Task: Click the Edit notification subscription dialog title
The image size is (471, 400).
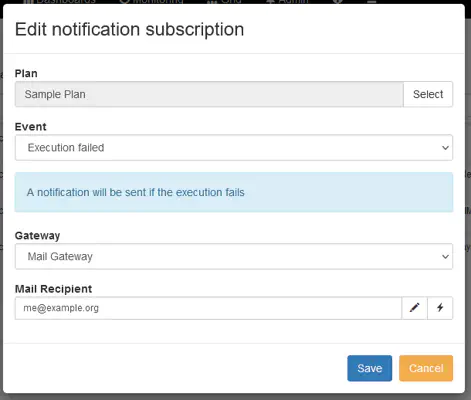Action: coord(129,29)
